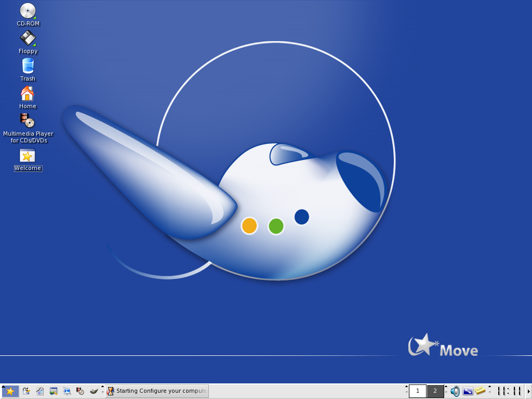Launch the GIMP Wilber quick-launch icon
The height and width of the screenshot is (399, 532).
(94, 391)
